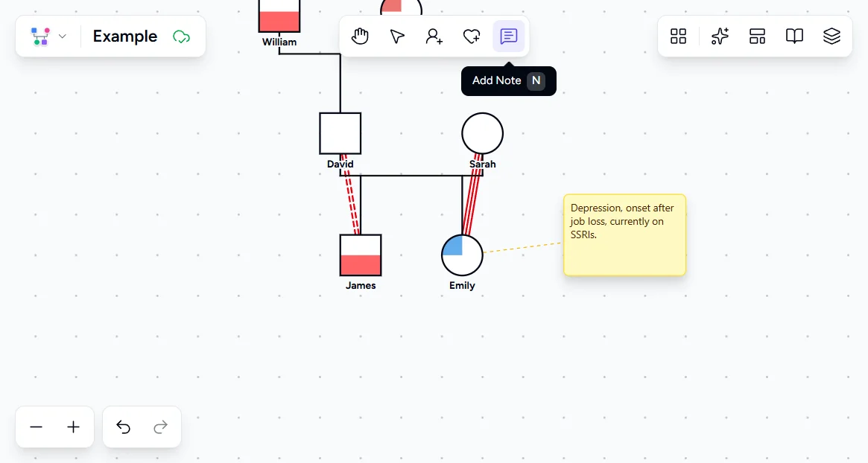Choose the Add Person tool
868x463 pixels.
click(434, 36)
